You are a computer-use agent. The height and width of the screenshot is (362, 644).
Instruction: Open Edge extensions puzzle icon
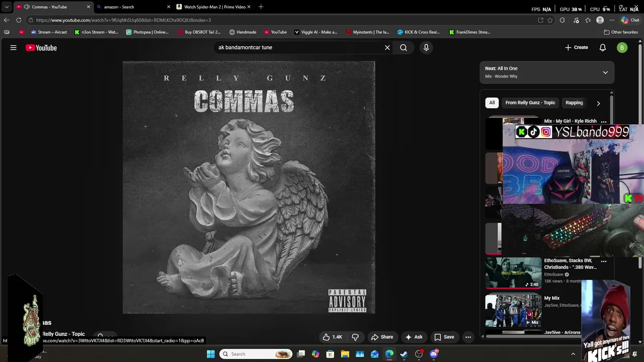562,20
